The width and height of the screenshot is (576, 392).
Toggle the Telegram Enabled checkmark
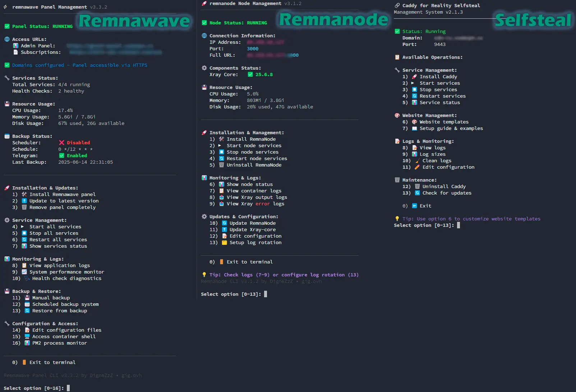click(x=62, y=155)
